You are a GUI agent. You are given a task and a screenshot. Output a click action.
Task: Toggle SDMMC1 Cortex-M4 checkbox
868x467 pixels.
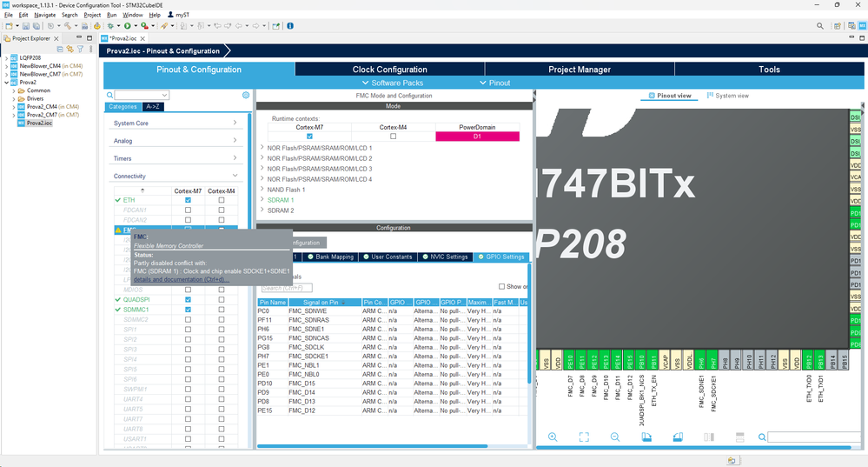222,310
